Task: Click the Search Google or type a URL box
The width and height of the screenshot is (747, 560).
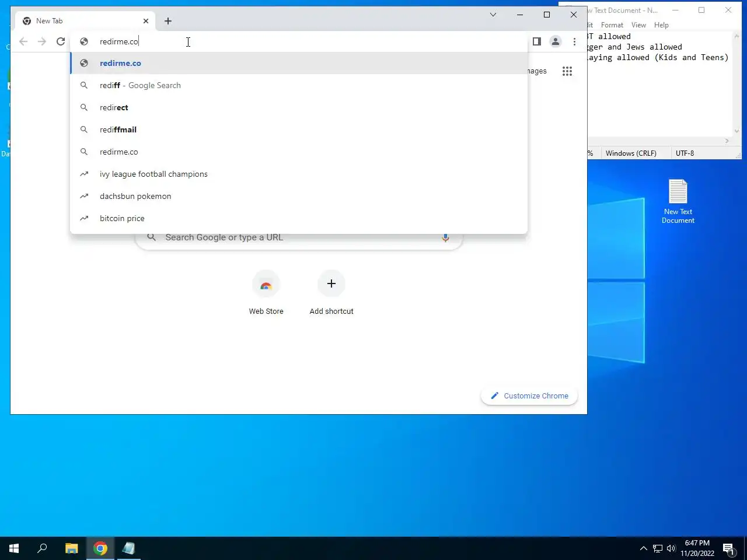Action: [x=299, y=237]
